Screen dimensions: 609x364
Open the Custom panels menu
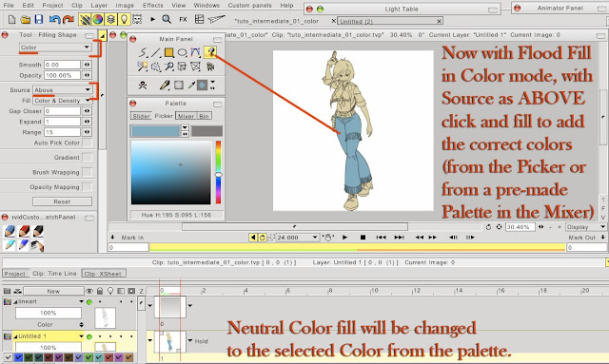pyautogui.click(x=249, y=5)
